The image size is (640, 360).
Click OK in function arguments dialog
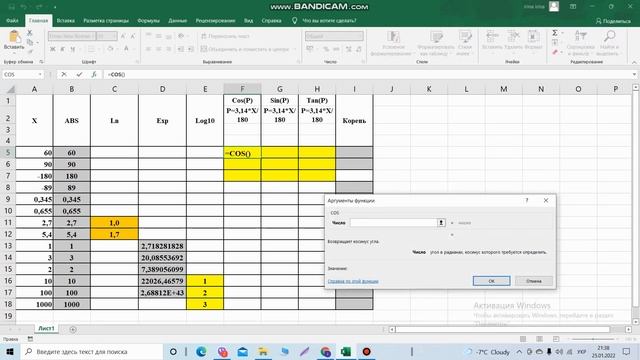491,281
